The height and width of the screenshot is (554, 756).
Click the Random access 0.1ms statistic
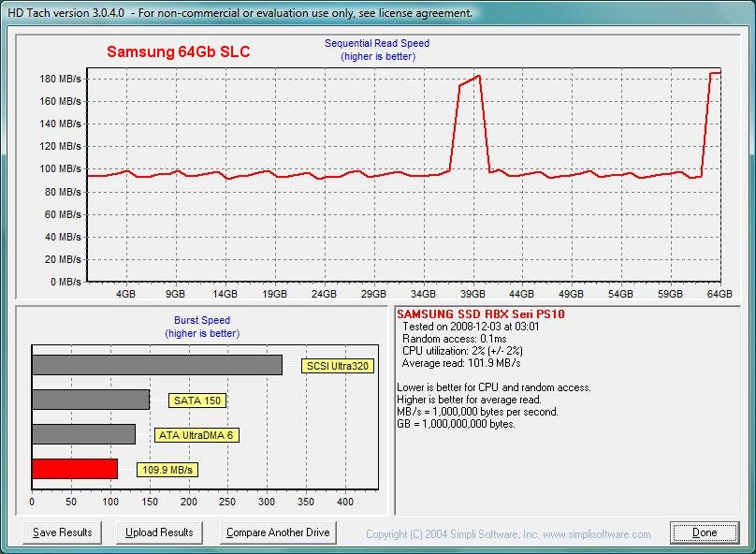click(454, 340)
